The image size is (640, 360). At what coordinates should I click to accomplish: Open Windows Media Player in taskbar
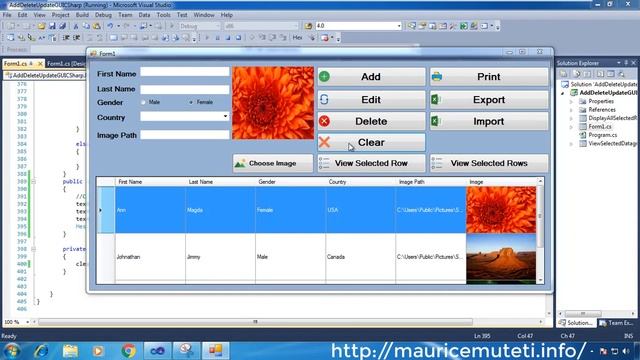(98, 351)
